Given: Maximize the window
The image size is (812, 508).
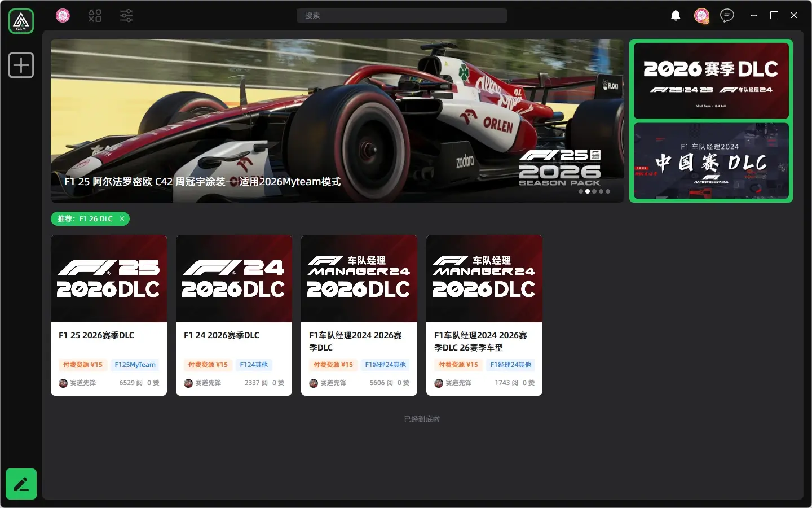Looking at the screenshot, I should (774, 15).
